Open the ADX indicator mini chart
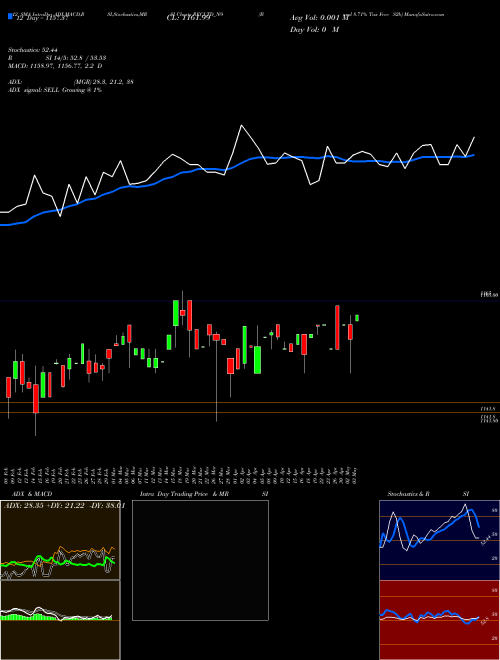 [60, 540]
